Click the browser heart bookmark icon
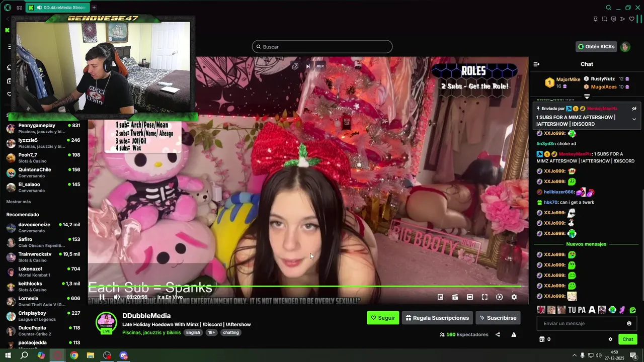 click(x=631, y=19)
